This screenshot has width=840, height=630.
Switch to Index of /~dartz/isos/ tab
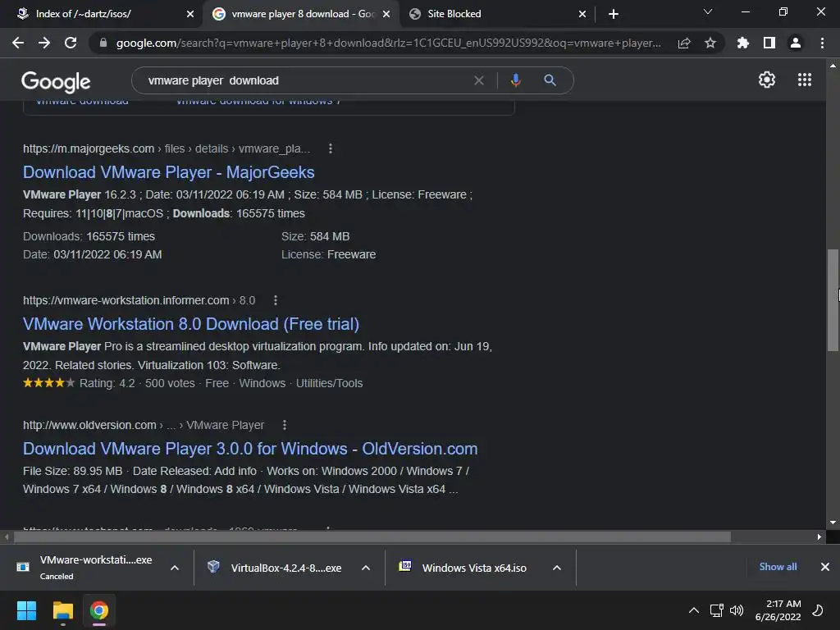pyautogui.click(x=83, y=14)
